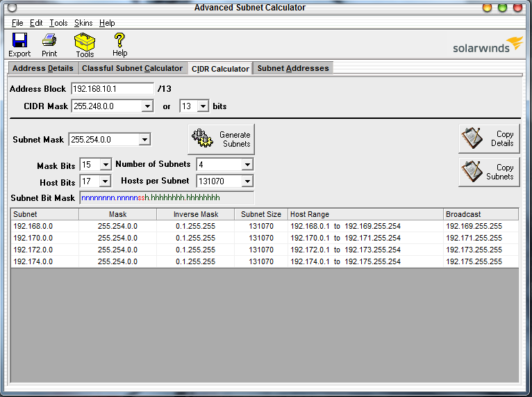The width and height of the screenshot is (532, 397).
Task: Expand the Number of Subnets dropdown
Action: coord(247,165)
